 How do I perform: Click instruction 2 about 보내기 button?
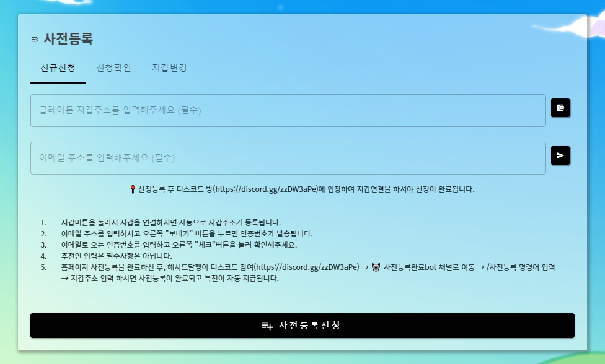(x=187, y=234)
